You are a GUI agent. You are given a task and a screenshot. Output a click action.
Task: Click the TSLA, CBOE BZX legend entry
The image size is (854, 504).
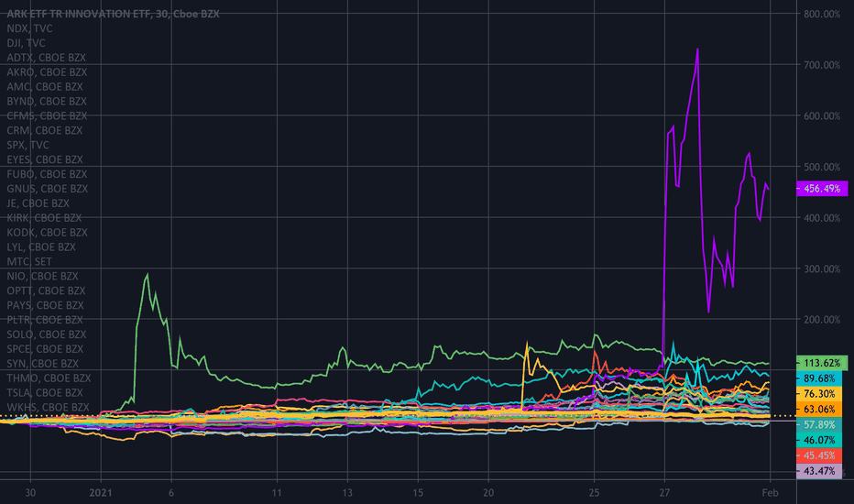tap(45, 393)
